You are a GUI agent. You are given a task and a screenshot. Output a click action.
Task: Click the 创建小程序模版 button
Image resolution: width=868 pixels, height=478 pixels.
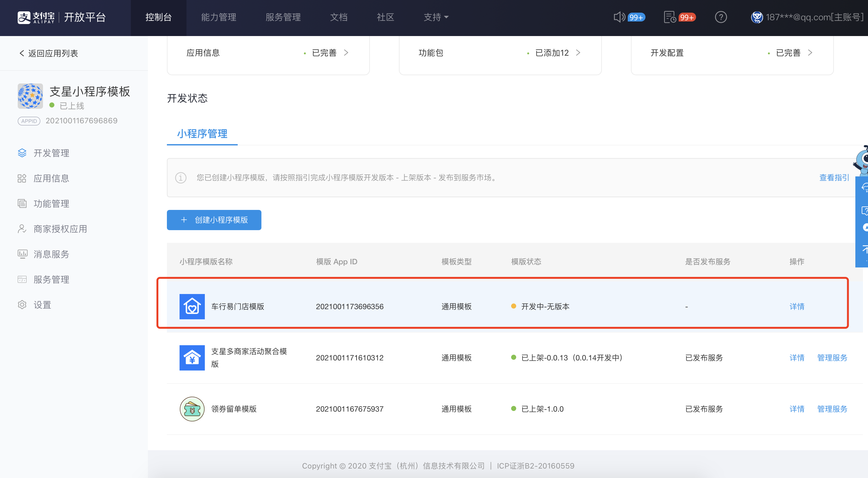click(x=214, y=220)
